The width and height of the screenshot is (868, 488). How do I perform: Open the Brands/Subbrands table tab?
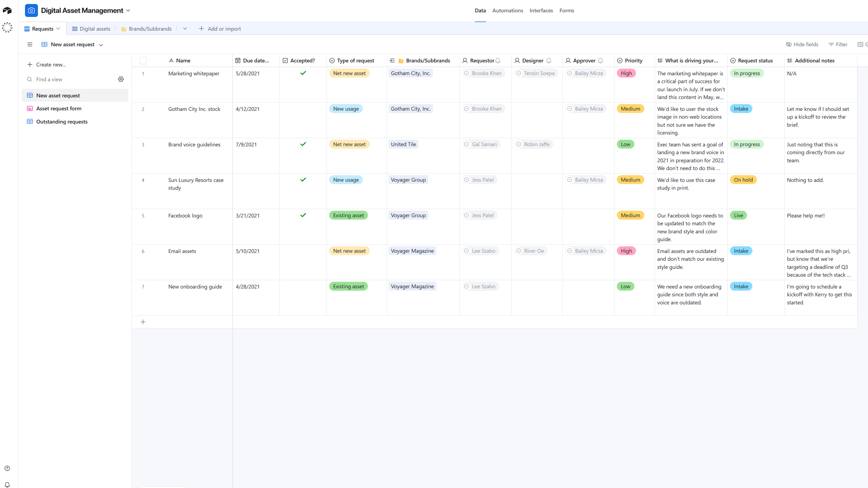pos(147,29)
